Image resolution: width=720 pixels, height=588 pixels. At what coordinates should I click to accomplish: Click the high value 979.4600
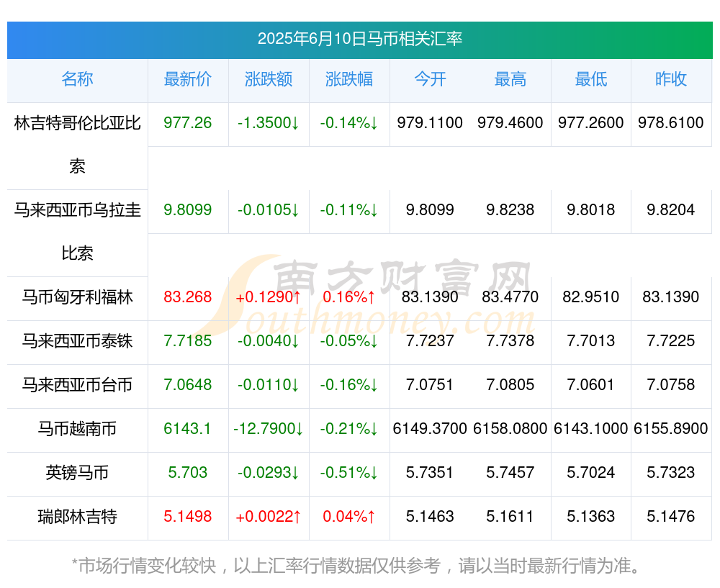(510, 123)
